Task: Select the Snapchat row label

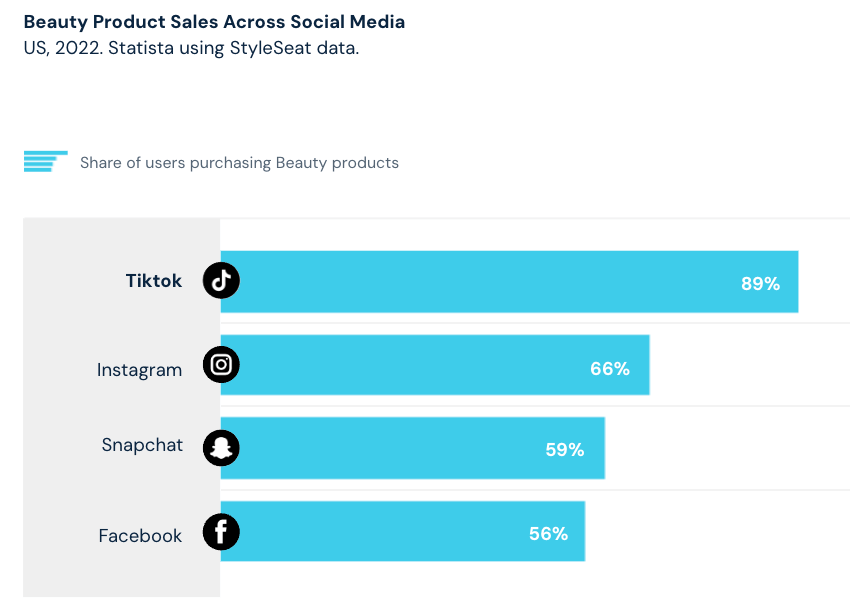Action: [142, 445]
